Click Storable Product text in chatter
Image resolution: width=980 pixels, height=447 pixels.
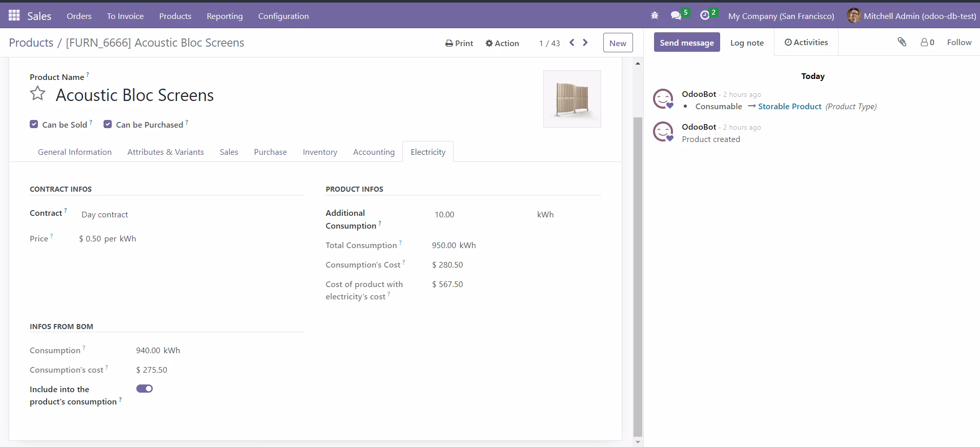pos(790,106)
